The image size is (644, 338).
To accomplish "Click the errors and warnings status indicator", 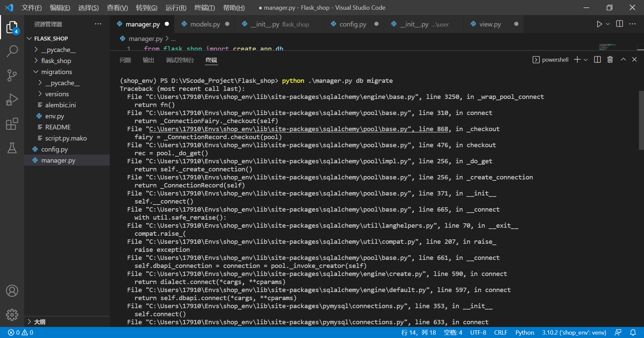I will click(20, 333).
